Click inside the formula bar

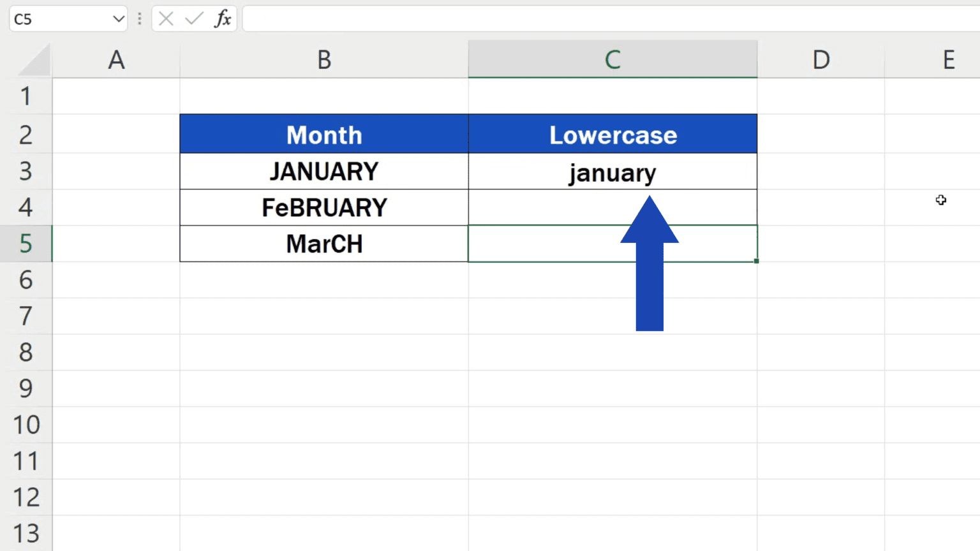[x=447, y=18]
